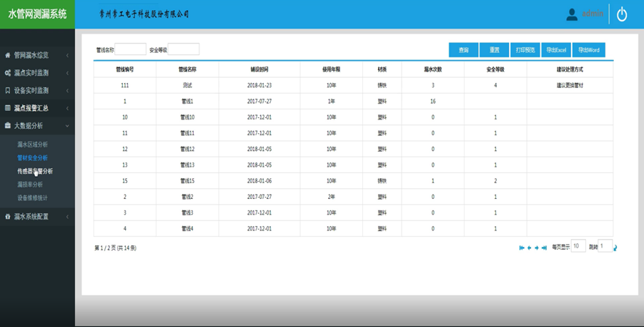
Task: Select 漏水区域分析 submenu item
Action: [x=32, y=145]
